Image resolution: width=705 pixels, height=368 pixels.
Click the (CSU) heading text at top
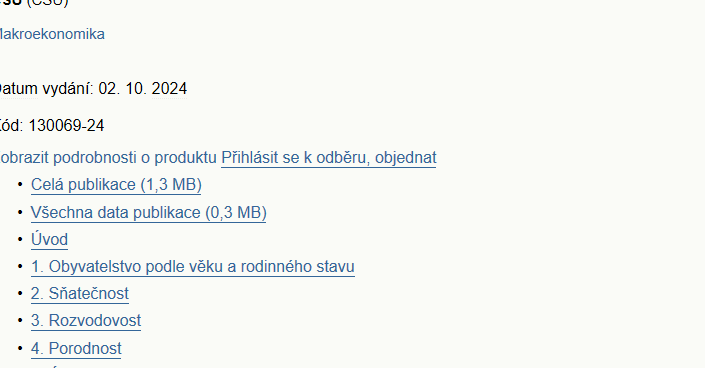[47, 3]
